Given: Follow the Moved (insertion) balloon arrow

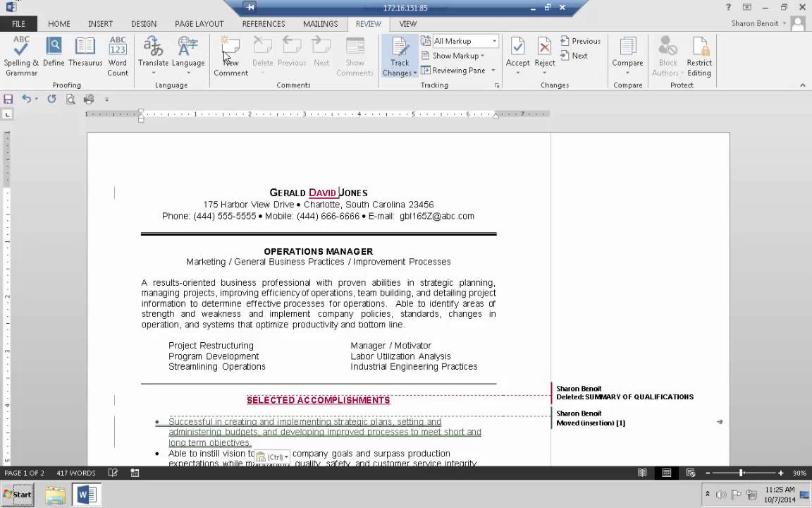Looking at the screenshot, I should click(x=719, y=422).
